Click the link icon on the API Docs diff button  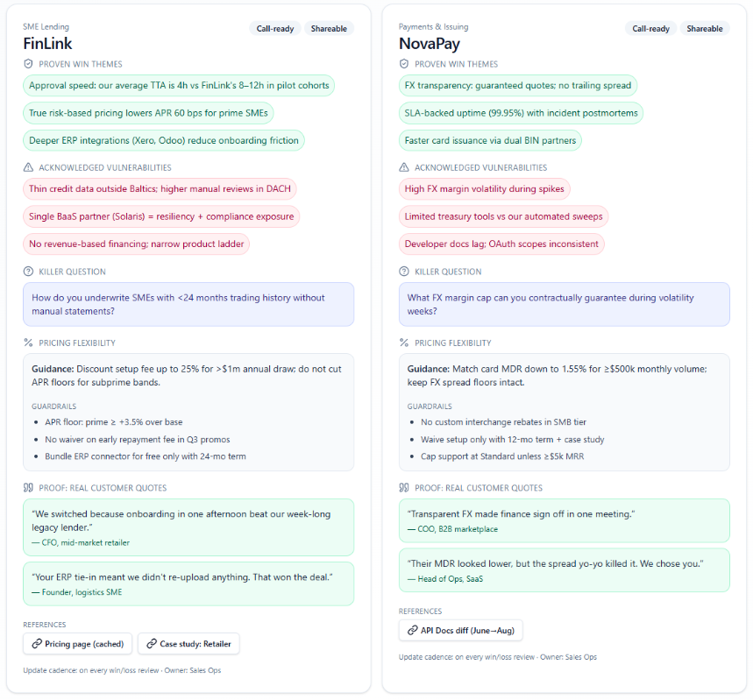(x=412, y=630)
